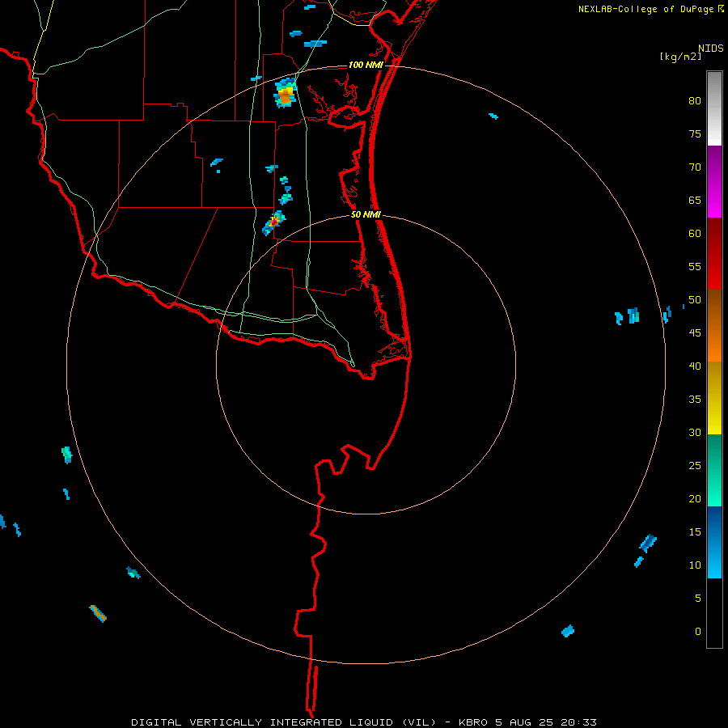
Task: Click the Digital Vertically Integrated Liquid caption
Action: pyautogui.click(x=363, y=722)
